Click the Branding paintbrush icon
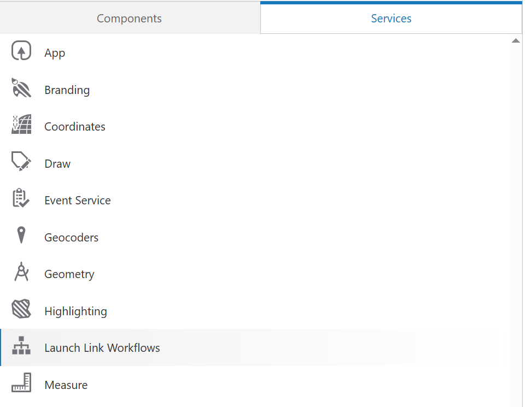 [21, 89]
